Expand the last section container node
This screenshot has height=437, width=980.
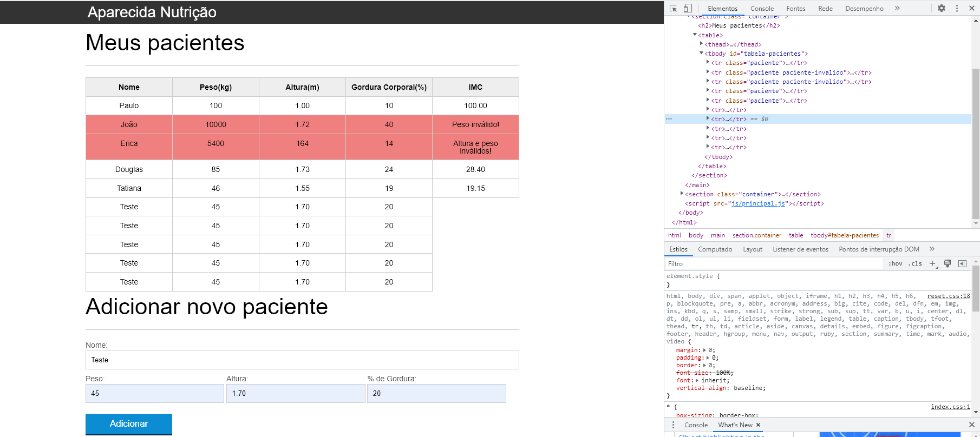pos(682,194)
